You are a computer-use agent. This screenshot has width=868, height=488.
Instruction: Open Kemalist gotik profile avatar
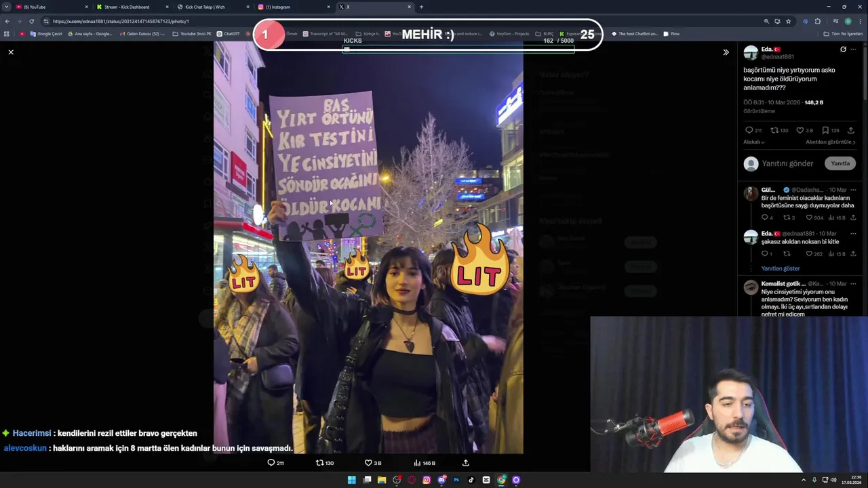[x=751, y=287]
